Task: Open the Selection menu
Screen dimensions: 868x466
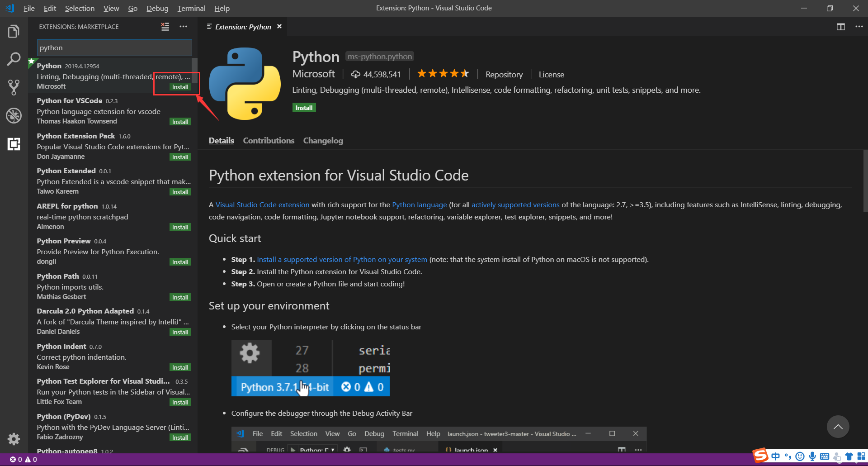Action: coord(80,8)
